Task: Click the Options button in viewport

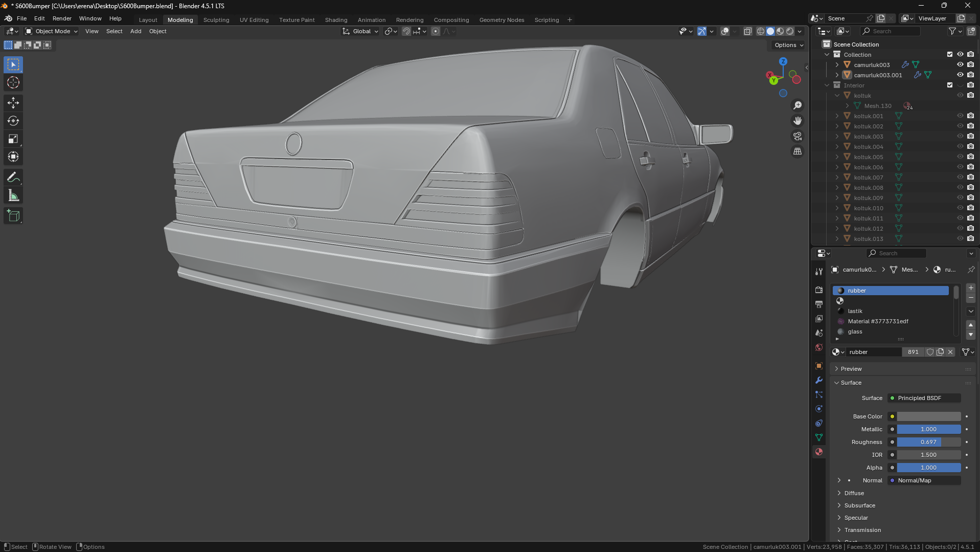Action: [788, 45]
